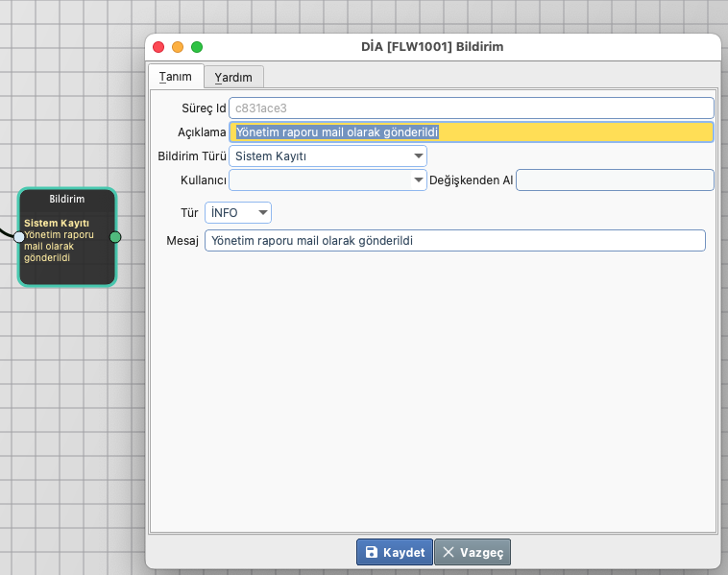Click the dialog title bar "DİA [FLW1001] Bildirim"

[432, 46]
